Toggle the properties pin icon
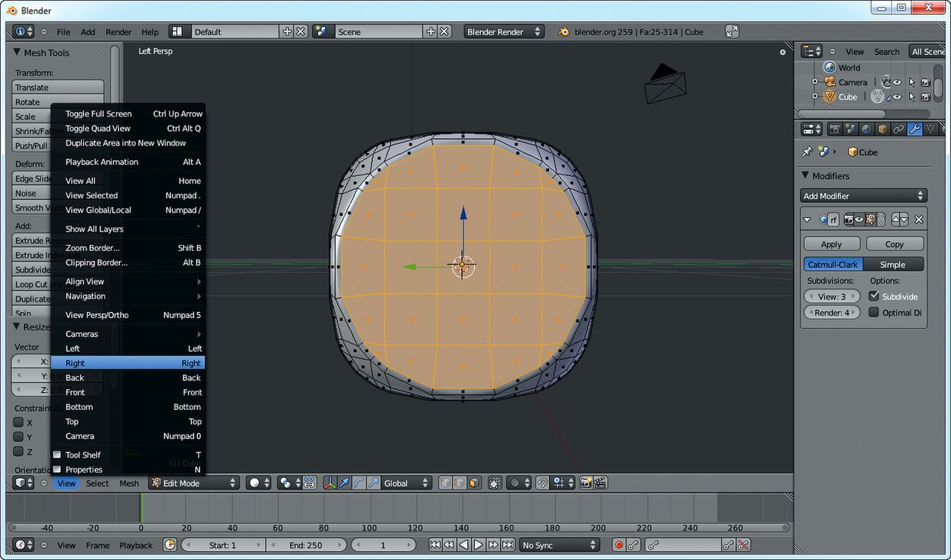Screen dimensions: 951x560 click(807, 152)
